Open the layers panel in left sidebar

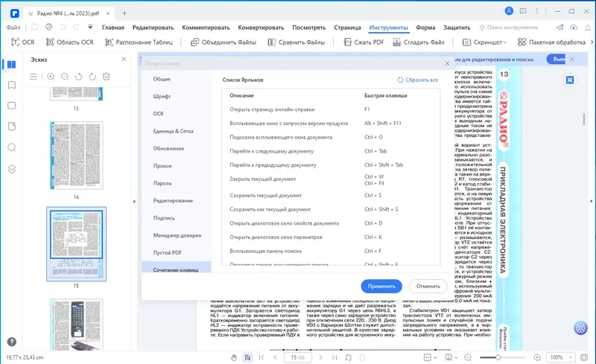[x=12, y=169]
